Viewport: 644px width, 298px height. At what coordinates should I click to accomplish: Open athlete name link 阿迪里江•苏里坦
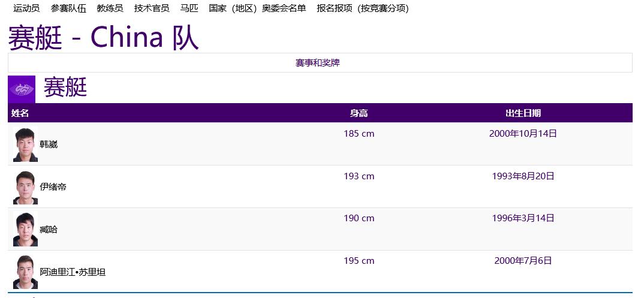pos(73,272)
